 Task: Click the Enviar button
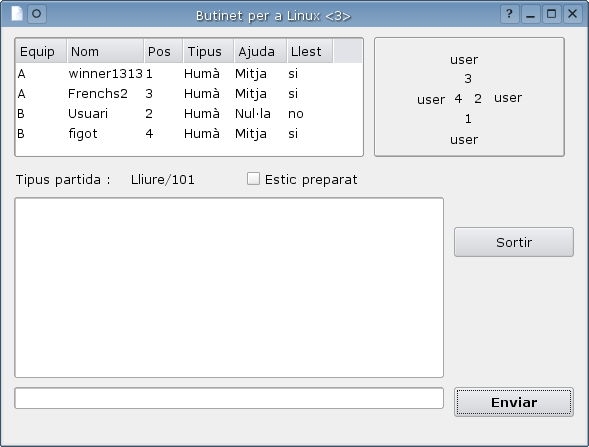[x=514, y=402]
